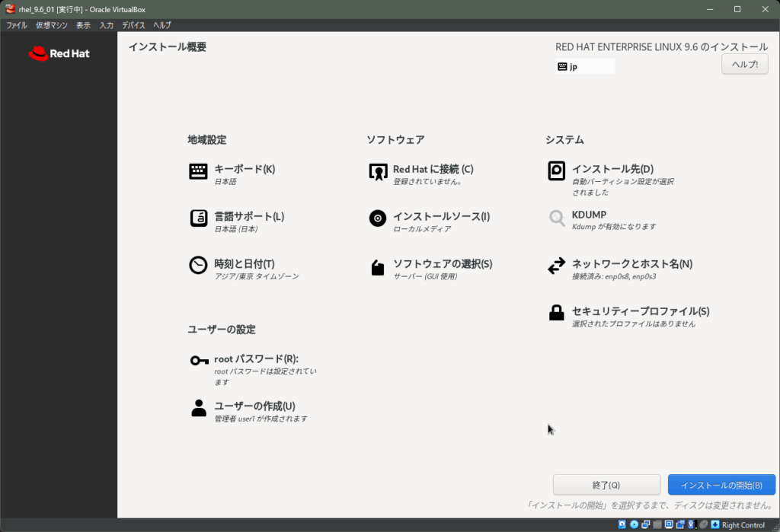Open the keyboard layout icon under 地域設定
Viewport: 780px width, 532px height.
(198, 171)
